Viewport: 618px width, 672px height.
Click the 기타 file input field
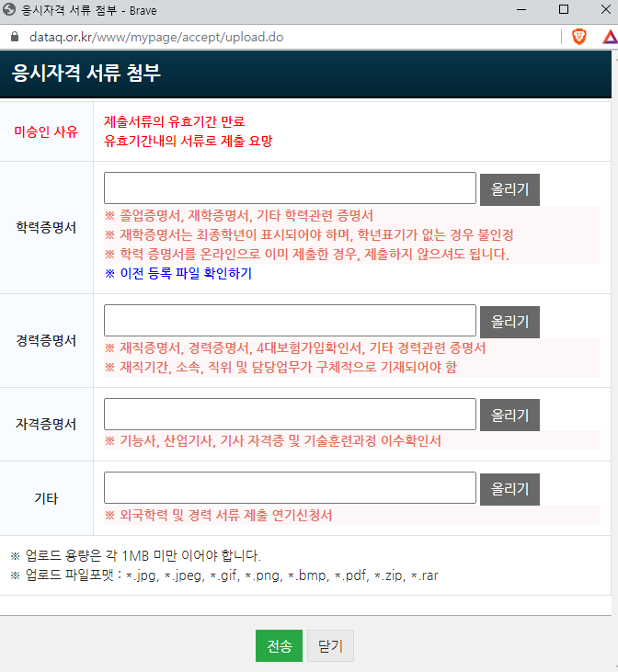point(290,488)
